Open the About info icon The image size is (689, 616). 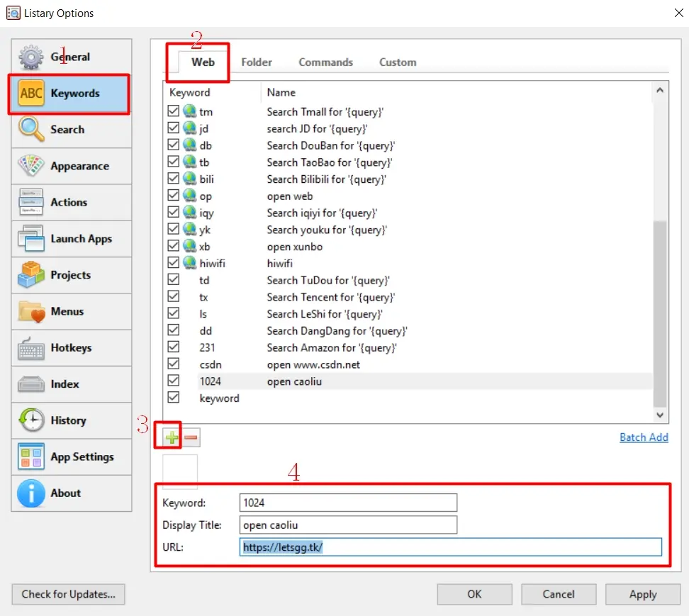pyautogui.click(x=30, y=493)
